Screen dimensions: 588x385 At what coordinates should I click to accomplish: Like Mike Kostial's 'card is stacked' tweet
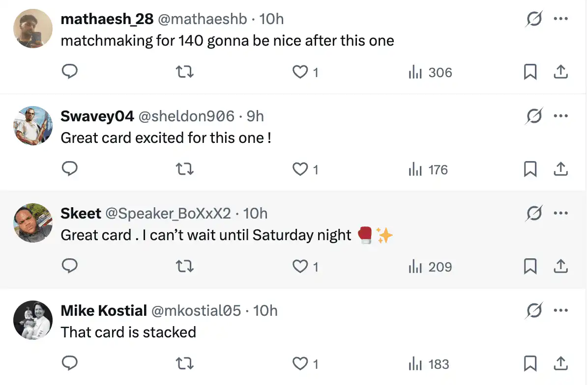coord(299,364)
